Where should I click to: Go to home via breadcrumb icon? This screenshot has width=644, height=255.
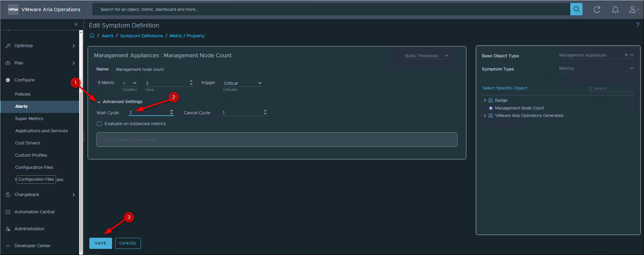click(x=92, y=36)
